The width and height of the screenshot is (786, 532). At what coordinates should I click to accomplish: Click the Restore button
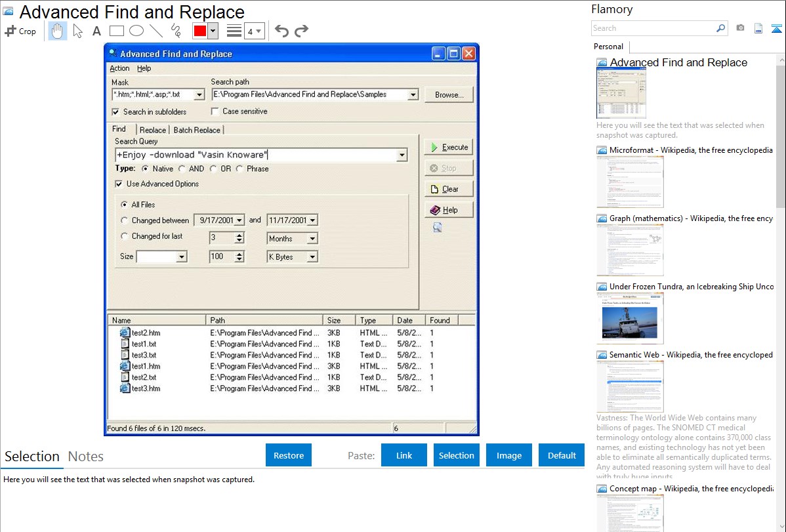(289, 455)
